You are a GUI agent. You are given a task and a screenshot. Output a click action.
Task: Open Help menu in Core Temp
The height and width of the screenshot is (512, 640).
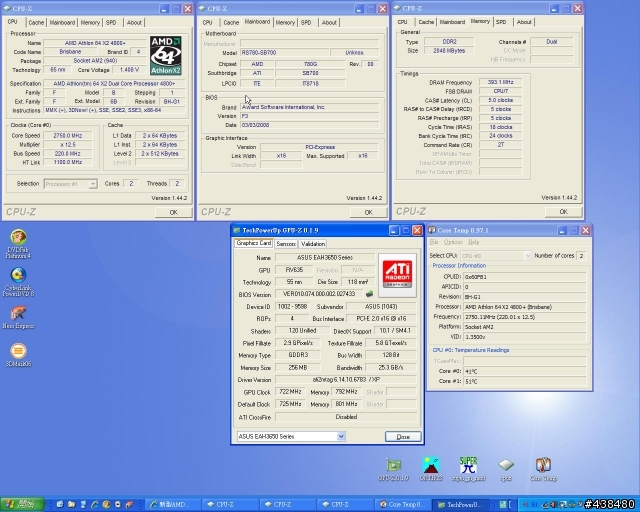(x=473, y=242)
